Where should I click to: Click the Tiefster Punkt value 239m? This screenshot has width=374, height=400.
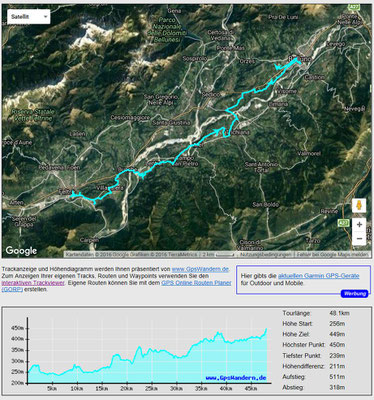pyautogui.click(x=337, y=356)
